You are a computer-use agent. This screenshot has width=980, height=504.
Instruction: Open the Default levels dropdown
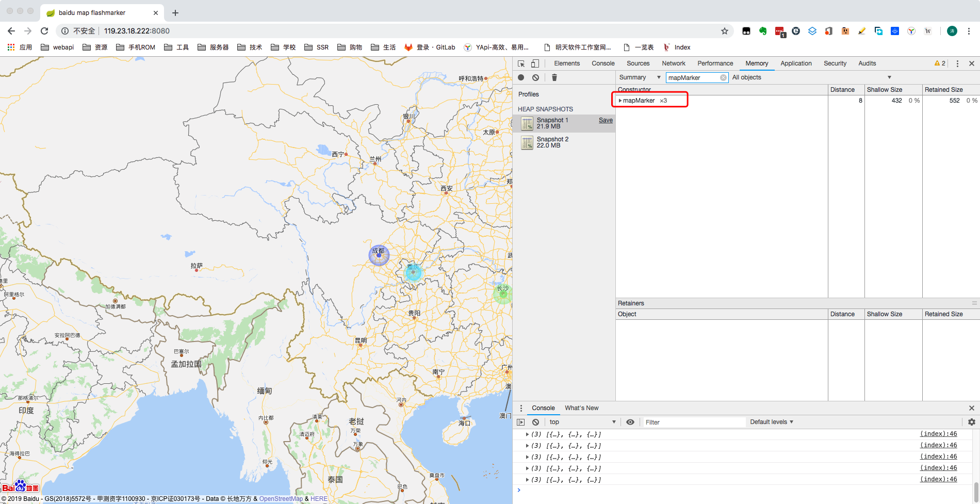pyautogui.click(x=772, y=422)
